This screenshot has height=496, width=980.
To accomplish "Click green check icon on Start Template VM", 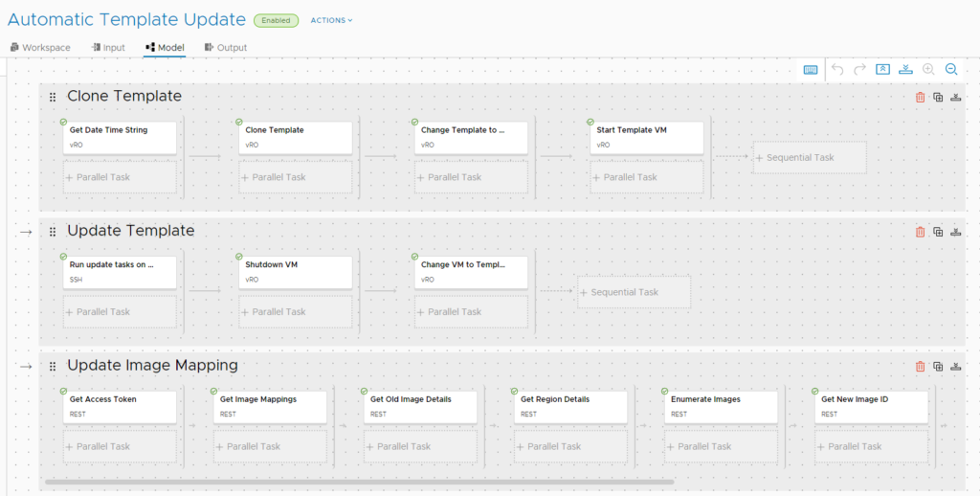I will point(590,122).
